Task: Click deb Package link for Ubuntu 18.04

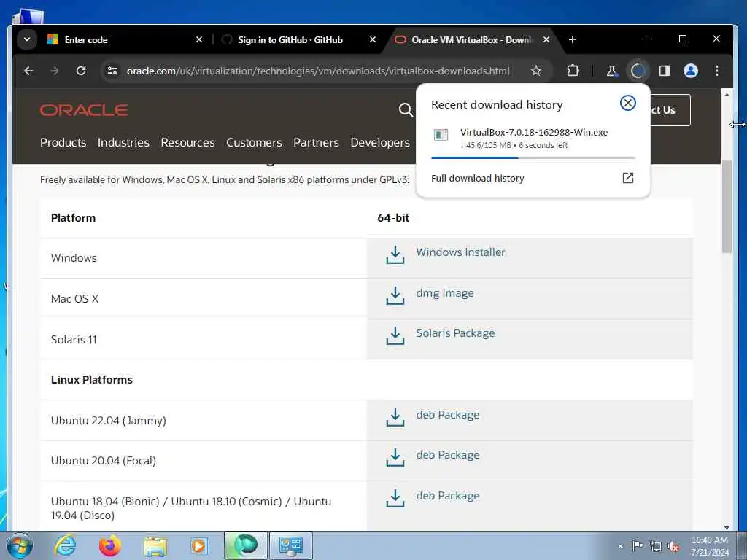Action: pyautogui.click(x=447, y=496)
